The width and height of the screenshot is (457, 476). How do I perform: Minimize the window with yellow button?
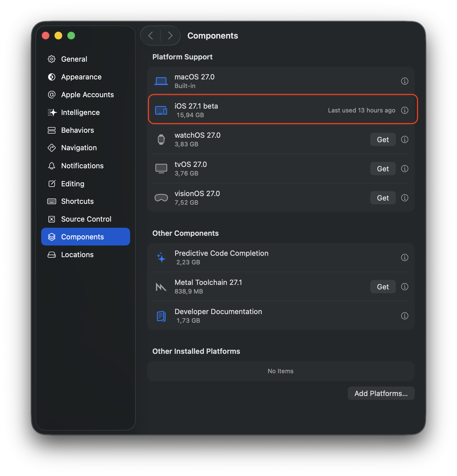58,36
